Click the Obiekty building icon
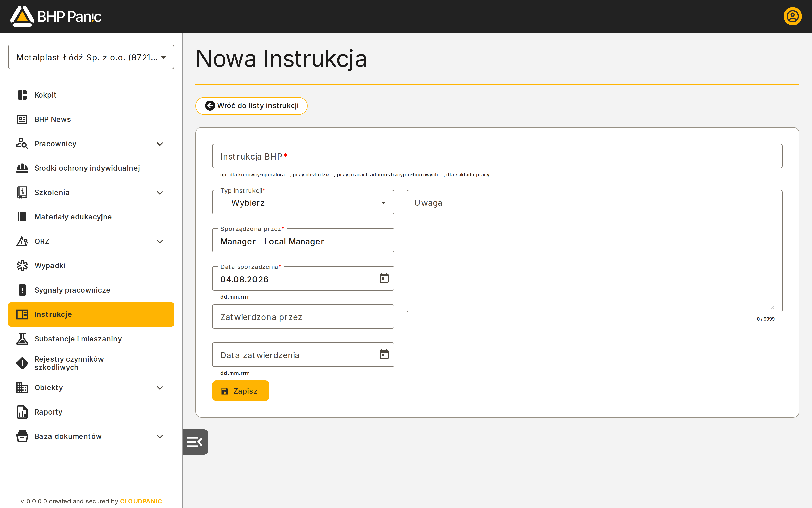Image resolution: width=812 pixels, height=508 pixels. (x=22, y=388)
